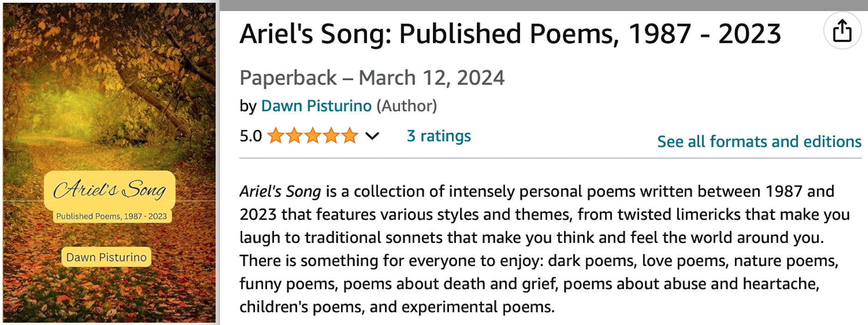Click the (Author) label after the name
Viewport: 868px width, 325px height.
406,106
